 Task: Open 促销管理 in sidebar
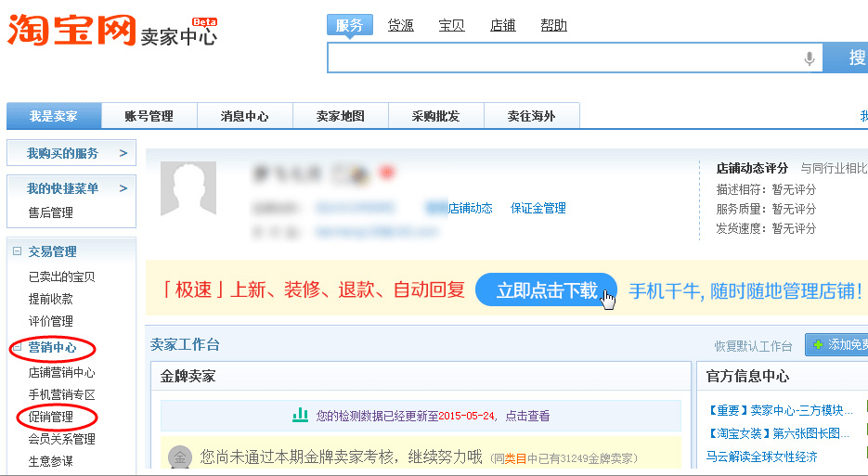click(51, 417)
